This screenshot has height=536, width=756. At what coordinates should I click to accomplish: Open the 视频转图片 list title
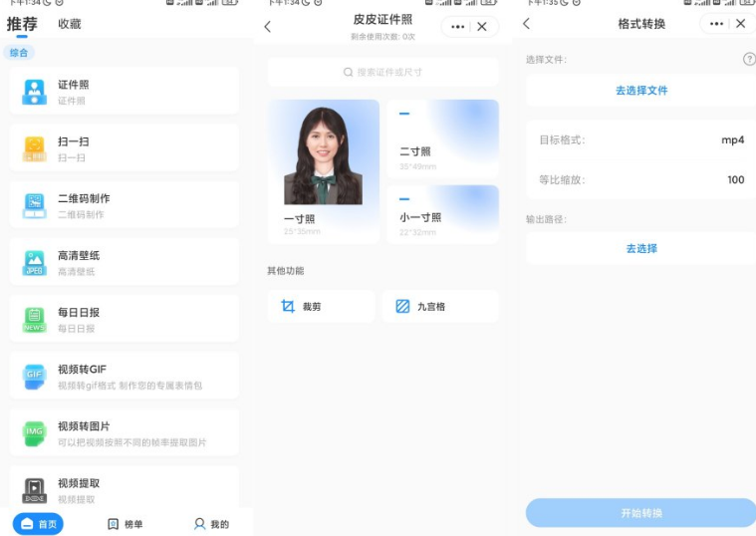point(84,426)
